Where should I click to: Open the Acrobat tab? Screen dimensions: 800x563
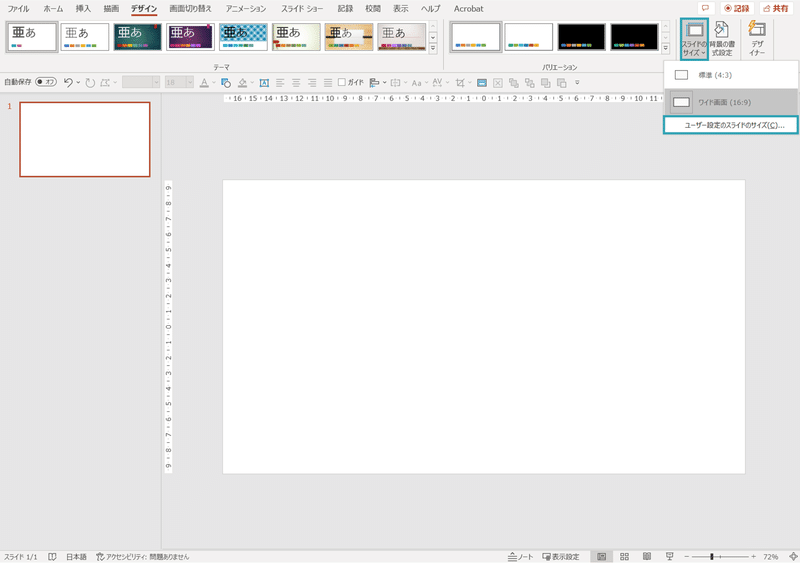click(x=468, y=9)
